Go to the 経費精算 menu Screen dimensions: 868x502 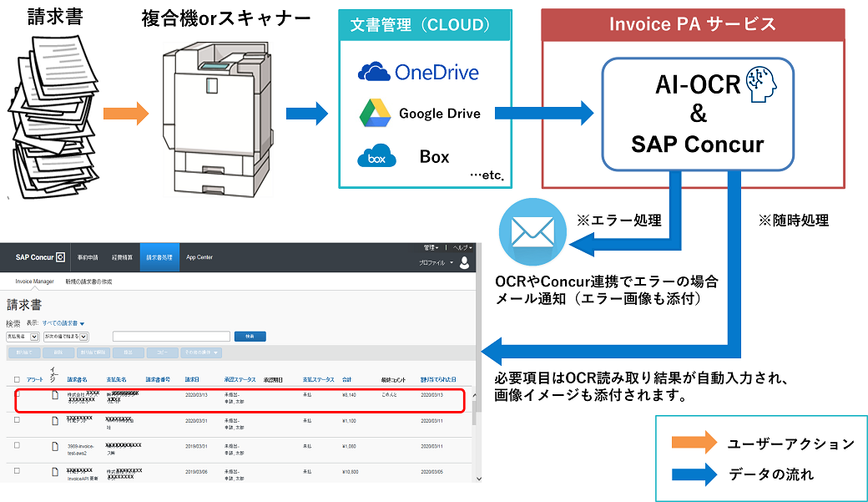point(122,257)
